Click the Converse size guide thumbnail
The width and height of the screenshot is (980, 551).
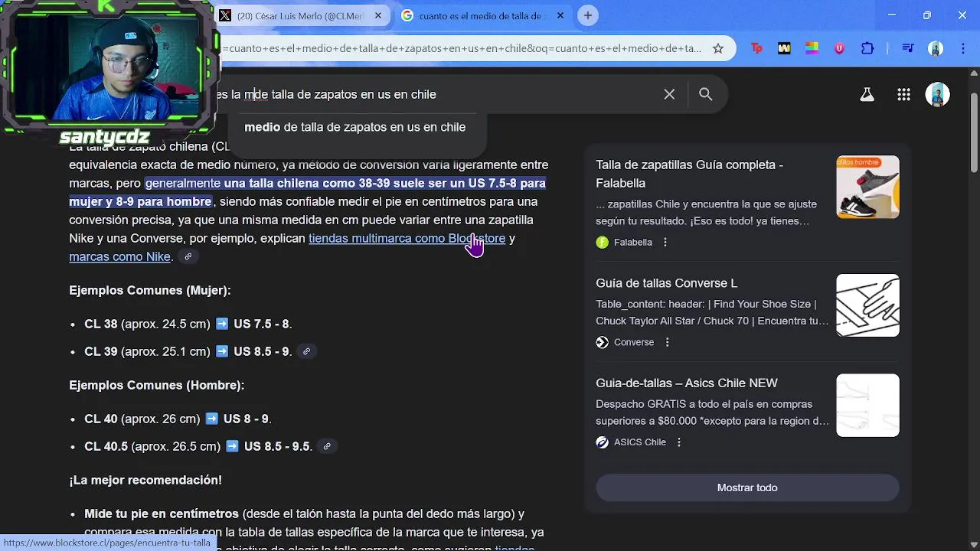867,305
